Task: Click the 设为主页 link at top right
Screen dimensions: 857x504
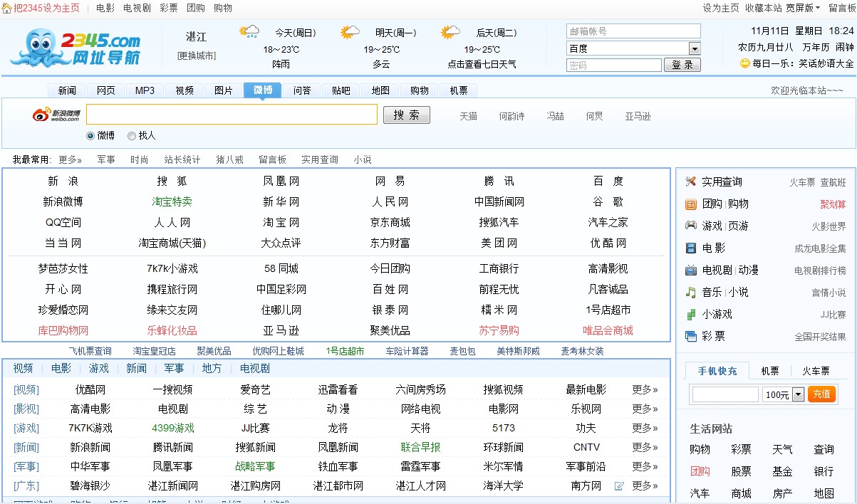Action: pyautogui.click(x=721, y=8)
